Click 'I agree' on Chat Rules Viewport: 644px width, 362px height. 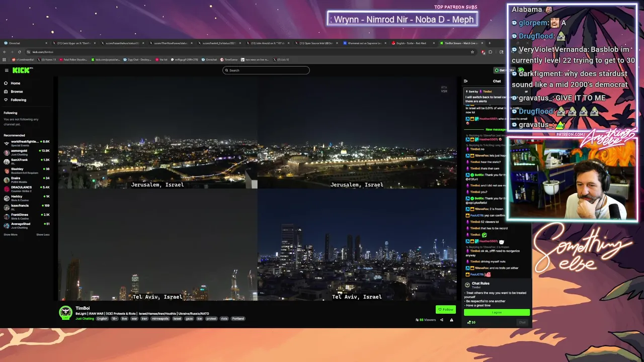[497, 312]
